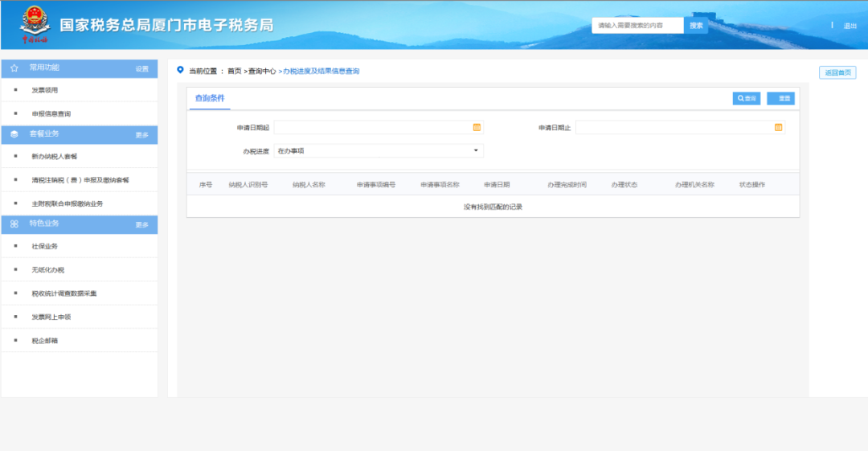Click the 序号 column header
The image size is (868, 451).
(206, 185)
